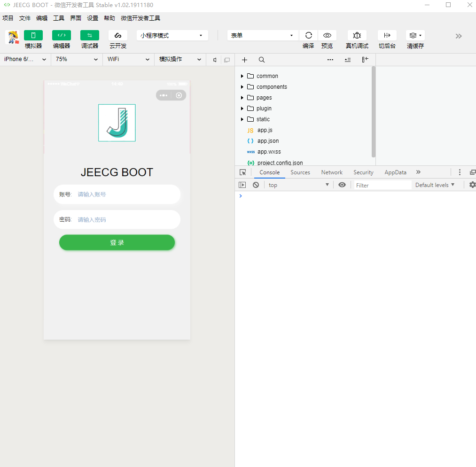Click the search magnifier above the file tree
This screenshot has width=476, height=467.
click(x=262, y=60)
